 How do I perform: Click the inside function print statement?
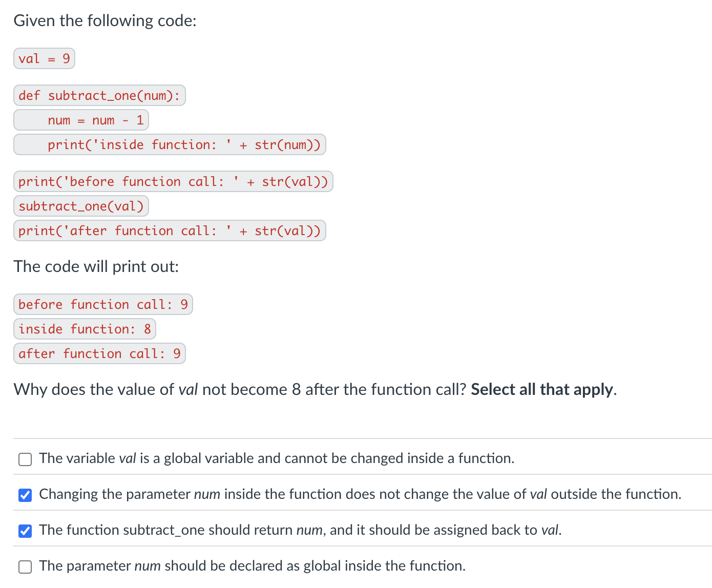click(x=170, y=144)
